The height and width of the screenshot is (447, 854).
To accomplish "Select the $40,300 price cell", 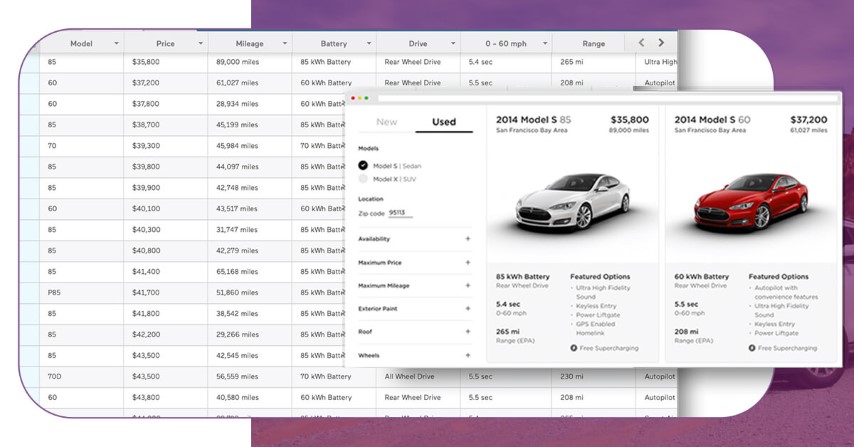I will 166,230.
